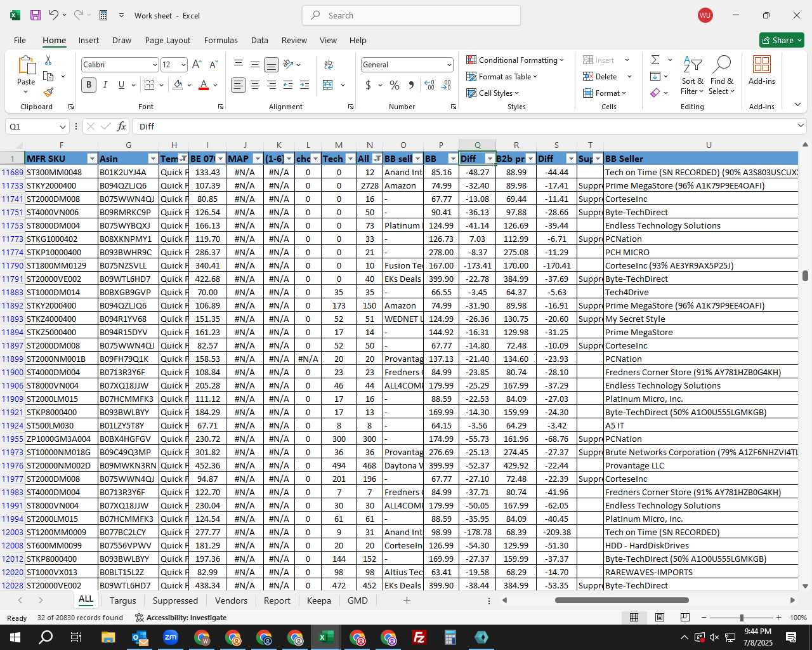
Task: Click the Cut scissors icon
Action: (x=48, y=60)
